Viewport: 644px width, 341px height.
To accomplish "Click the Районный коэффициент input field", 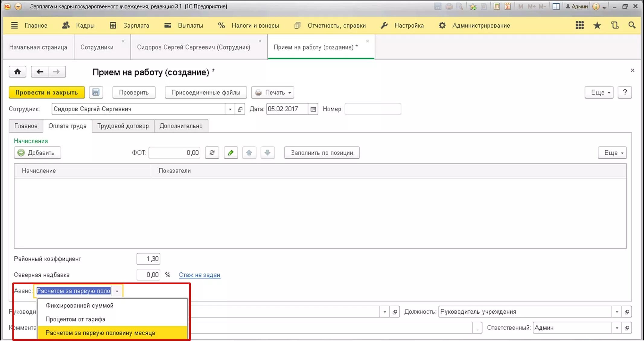I will pyautogui.click(x=148, y=259).
